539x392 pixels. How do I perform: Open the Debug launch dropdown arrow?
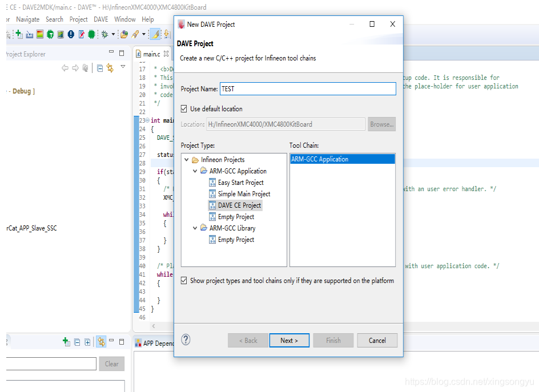(x=113, y=34)
